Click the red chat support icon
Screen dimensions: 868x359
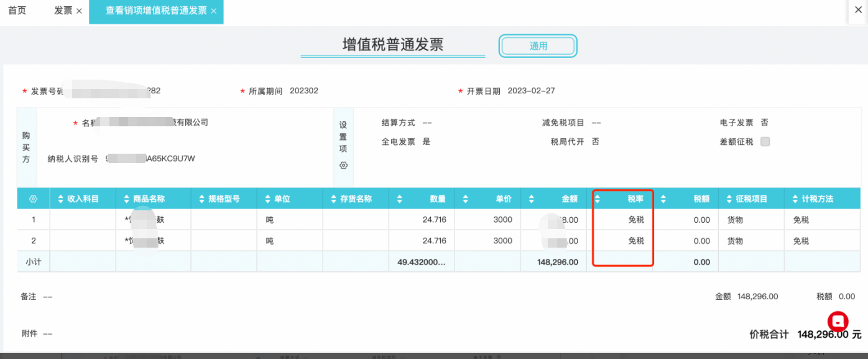[x=838, y=321]
